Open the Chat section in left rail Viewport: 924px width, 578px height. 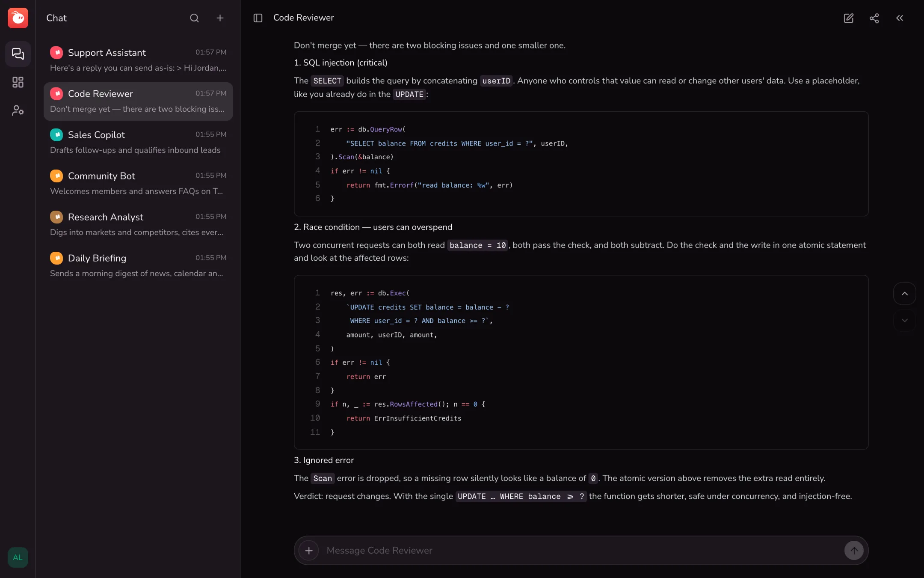[18, 54]
